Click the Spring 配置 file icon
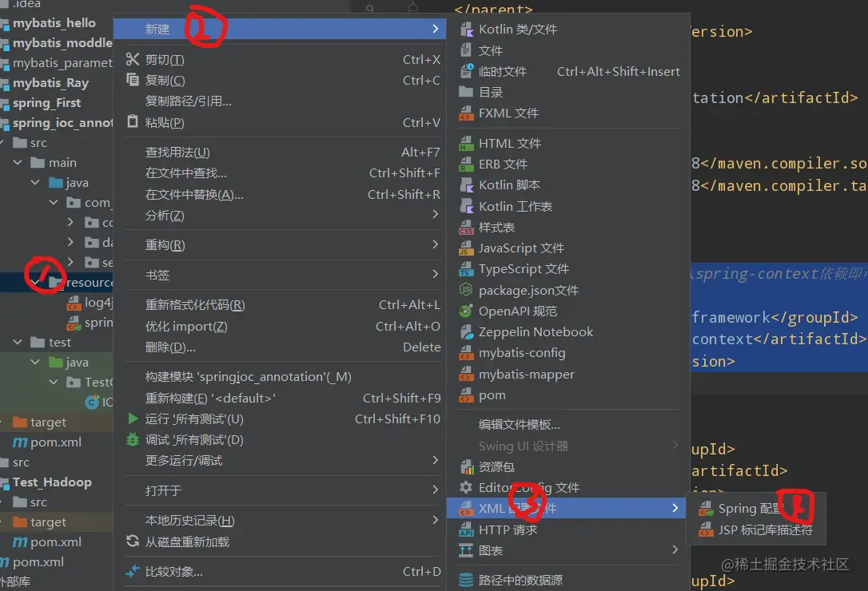The image size is (868, 591). 706,509
